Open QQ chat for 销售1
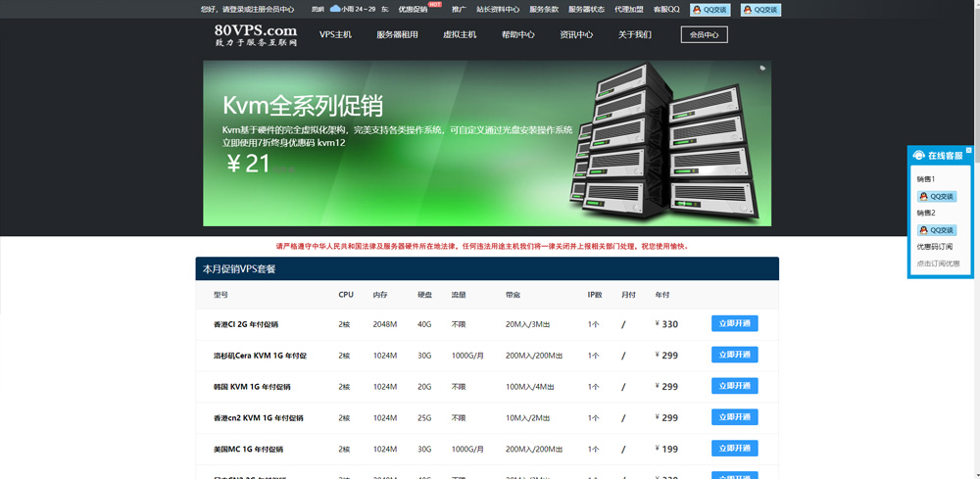The height and width of the screenshot is (479, 980). (x=936, y=196)
